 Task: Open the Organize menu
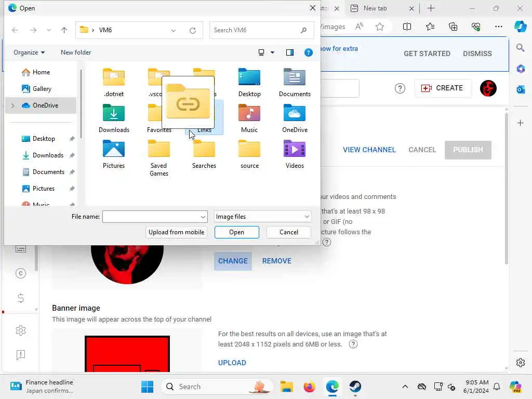(x=29, y=52)
